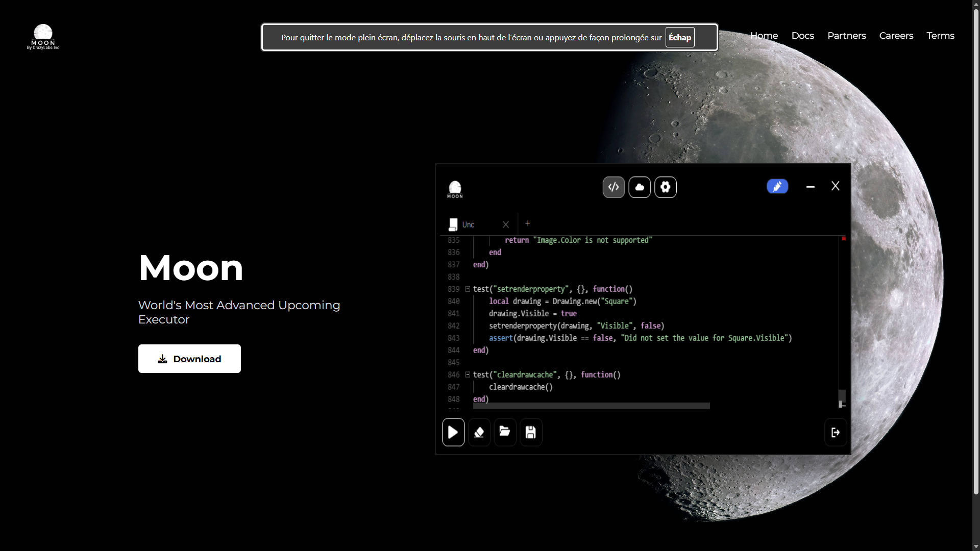Viewport: 980px width, 551px height.
Task: Go to the Partners page
Action: 846,36
